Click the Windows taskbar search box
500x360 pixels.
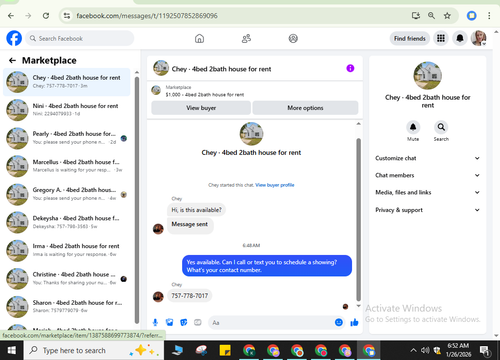click(94, 350)
